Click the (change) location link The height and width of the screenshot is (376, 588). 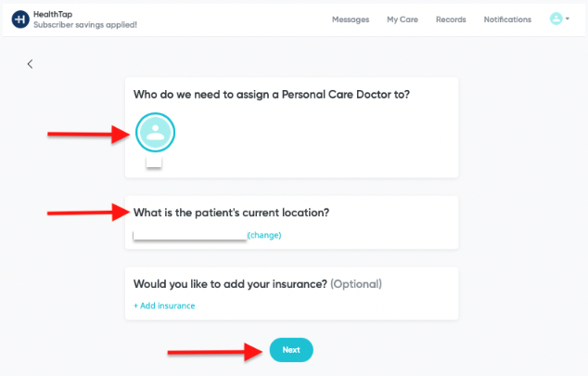pyautogui.click(x=264, y=235)
